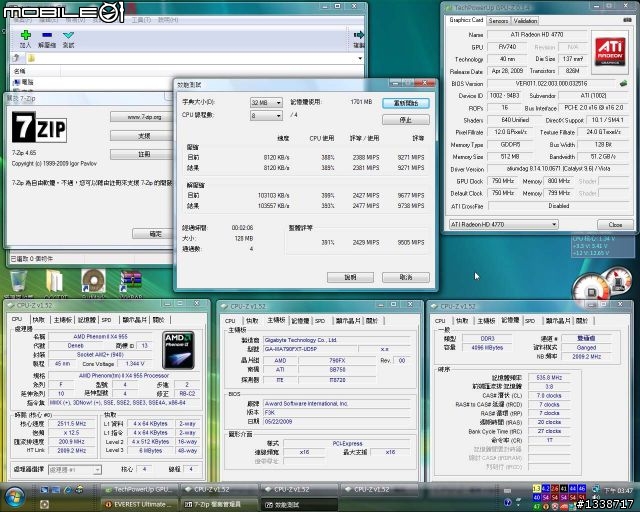Viewport: 640px width, 512px height.
Task: Switch to the Sensors tab in GPU-Z
Action: coord(498,20)
